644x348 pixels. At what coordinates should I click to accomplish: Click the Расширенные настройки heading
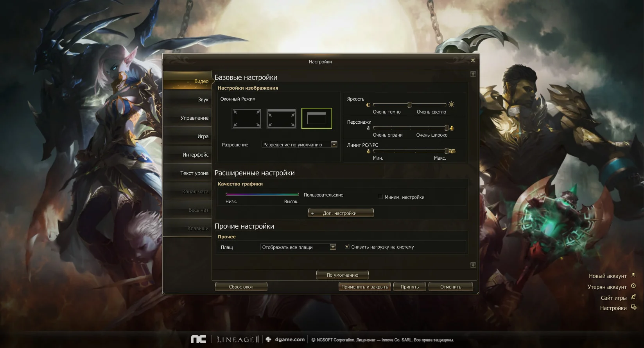tap(255, 173)
